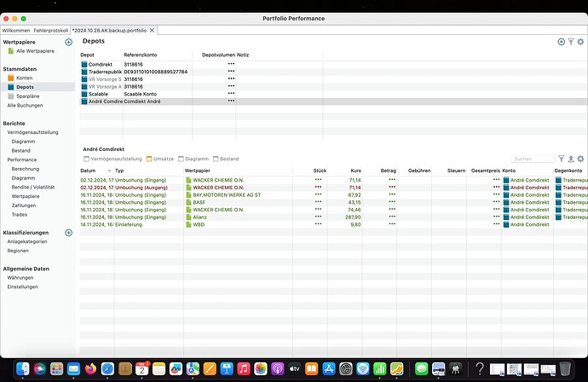Toggle the Vermögensaufstellung view pane
Screen dimensions: 588x382
(112, 159)
